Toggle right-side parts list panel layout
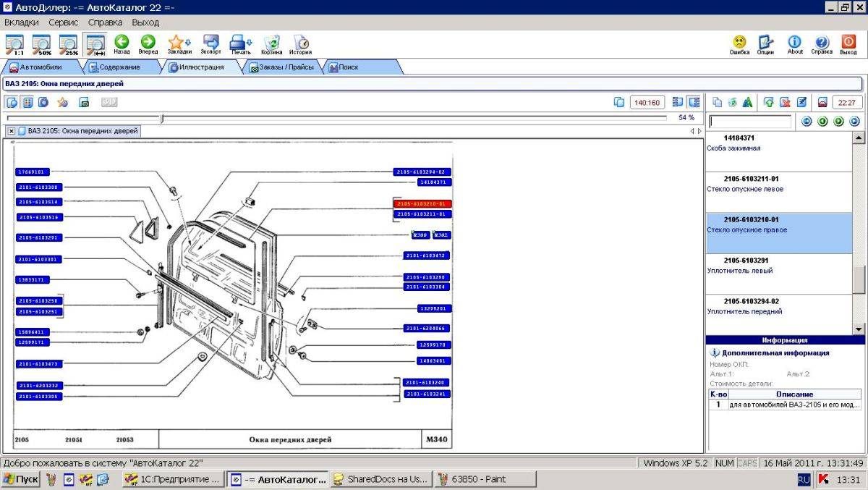 pyautogui.click(x=694, y=102)
